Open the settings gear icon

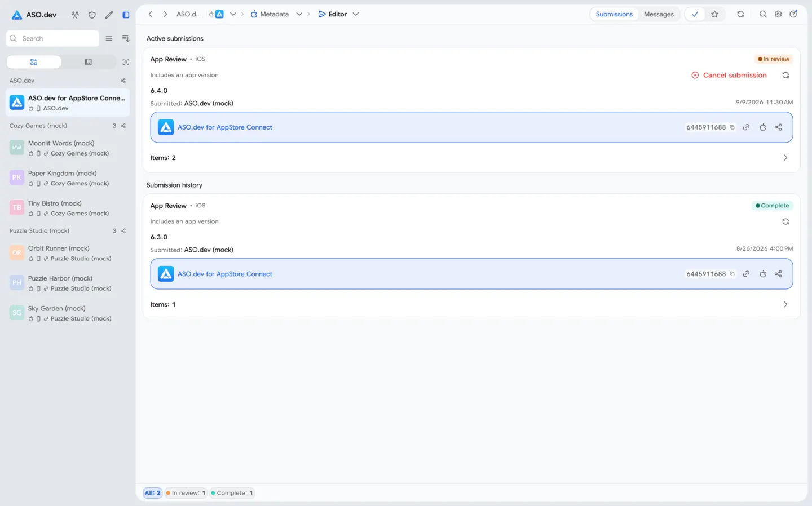click(x=778, y=14)
